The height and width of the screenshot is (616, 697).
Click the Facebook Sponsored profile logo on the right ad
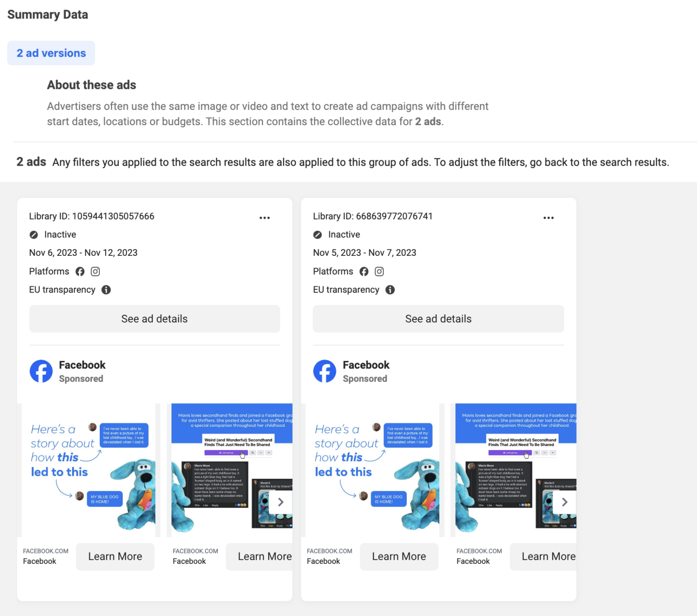tap(325, 371)
